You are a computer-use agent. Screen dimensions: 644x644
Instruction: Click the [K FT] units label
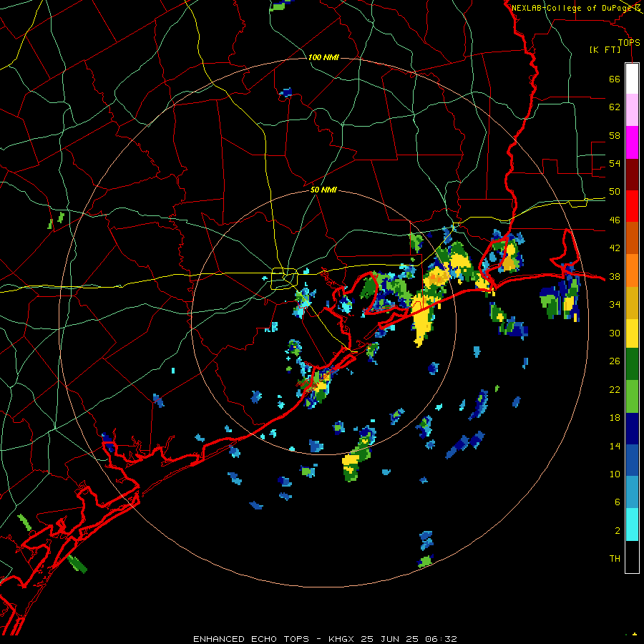click(x=605, y=49)
